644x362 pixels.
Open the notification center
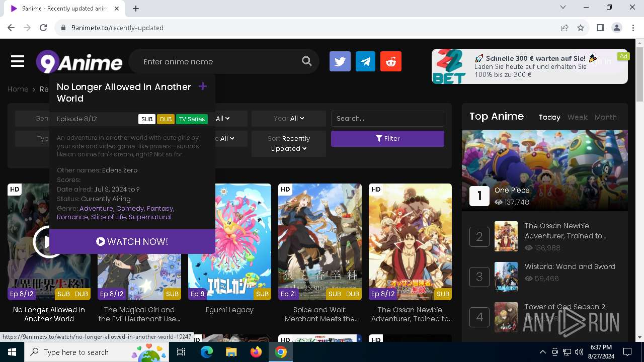(x=627, y=352)
